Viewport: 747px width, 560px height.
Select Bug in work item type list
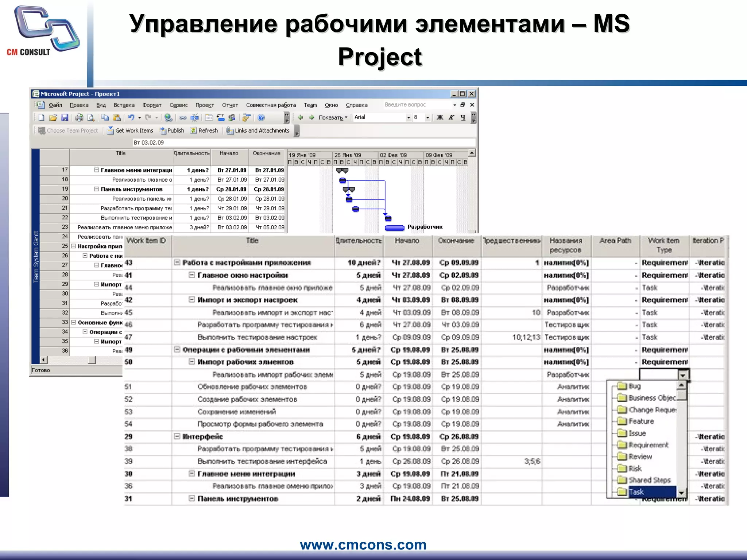635,386
